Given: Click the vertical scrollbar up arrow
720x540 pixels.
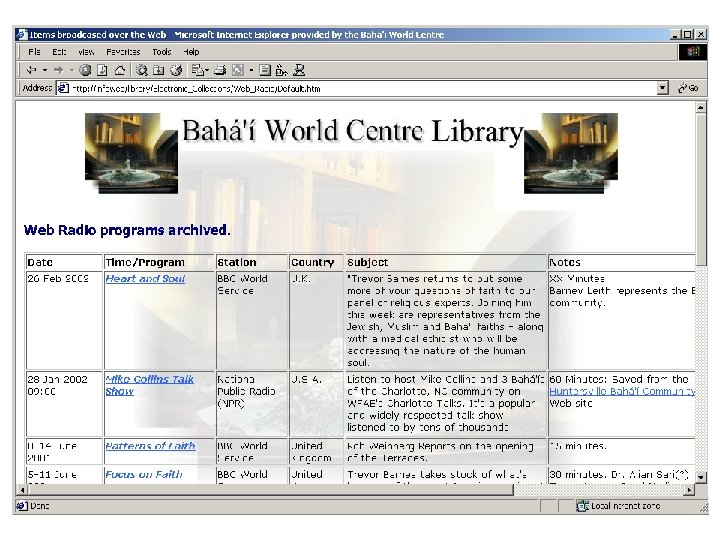Looking at the screenshot, I should 700,108.
